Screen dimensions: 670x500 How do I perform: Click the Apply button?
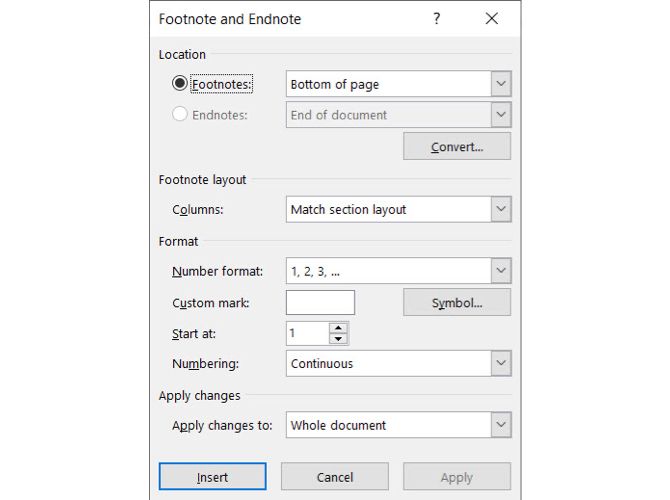point(456,477)
